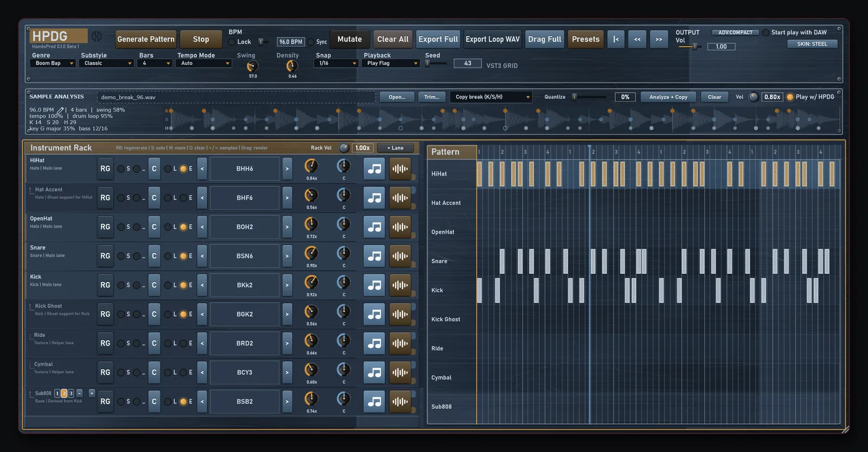Open the Copy break (K/S/H) dropdown
868x452 pixels.
coord(491,97)
